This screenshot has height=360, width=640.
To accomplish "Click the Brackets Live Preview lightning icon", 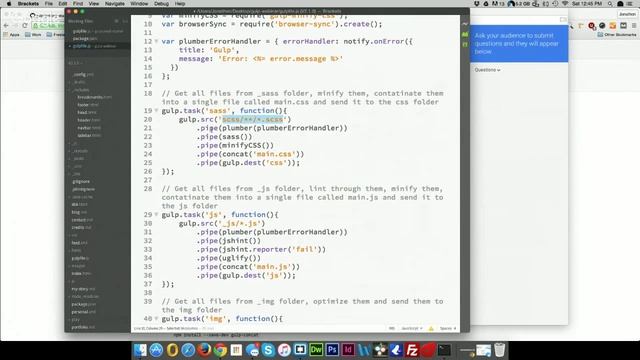I will pos(465,24).
